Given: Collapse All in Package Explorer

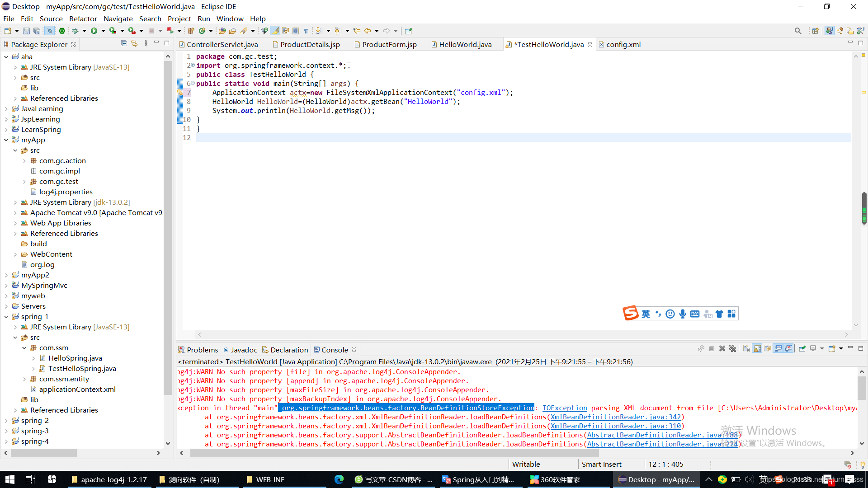Looking at the screenshot, I should click(x=124, y=43).
